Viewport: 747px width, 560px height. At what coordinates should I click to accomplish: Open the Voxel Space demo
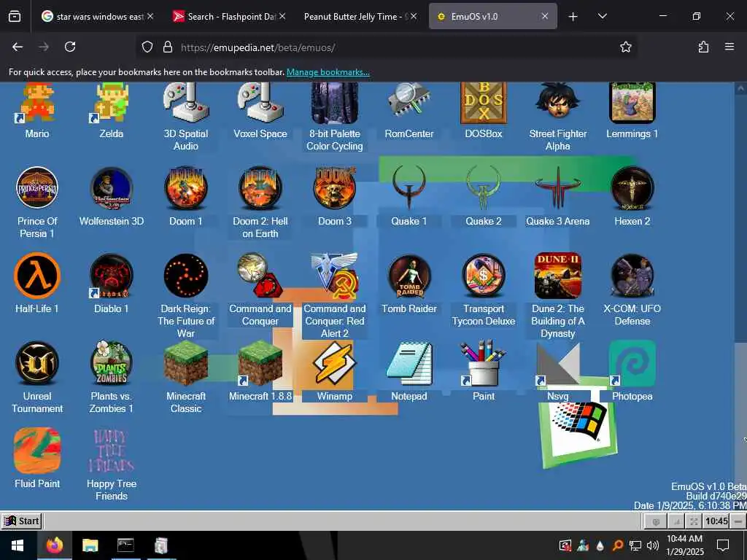click(x=260, y=102)
